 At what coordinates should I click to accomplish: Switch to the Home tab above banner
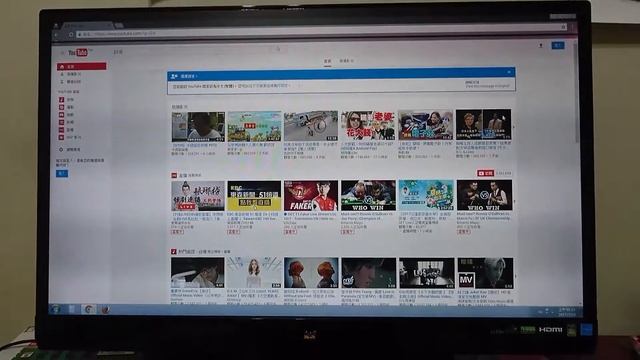327,61
